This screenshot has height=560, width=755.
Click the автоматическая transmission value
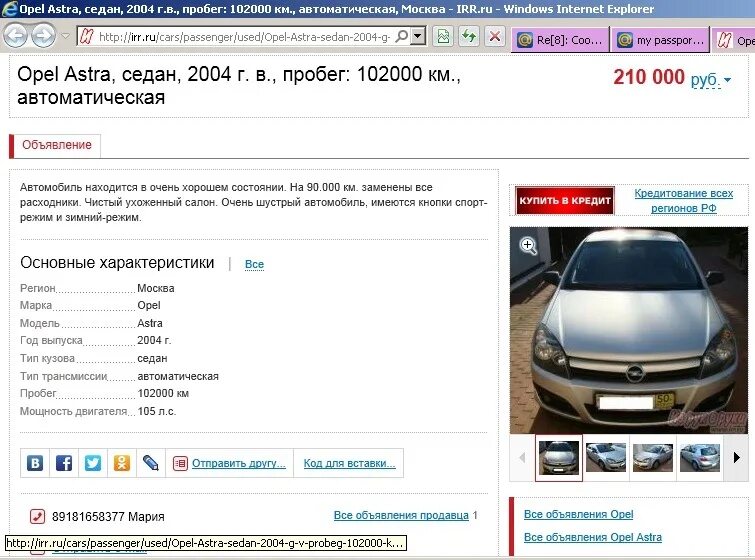178,376
